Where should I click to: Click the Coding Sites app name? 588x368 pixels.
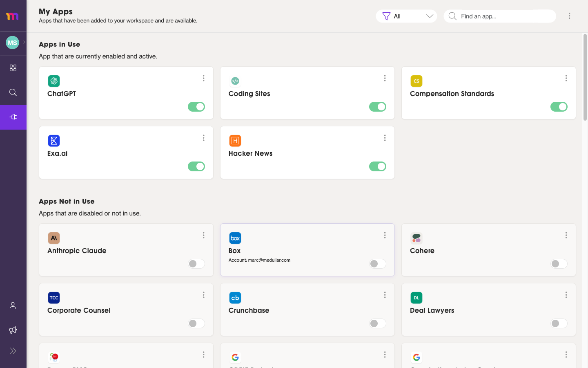249,94
